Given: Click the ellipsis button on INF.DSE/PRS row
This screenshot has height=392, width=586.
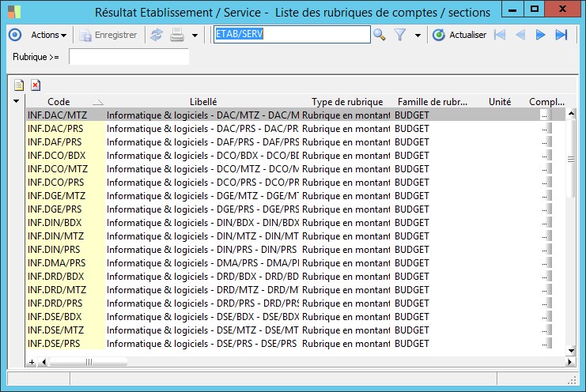Looking at the screenshot, I should (x=545, y=344).
